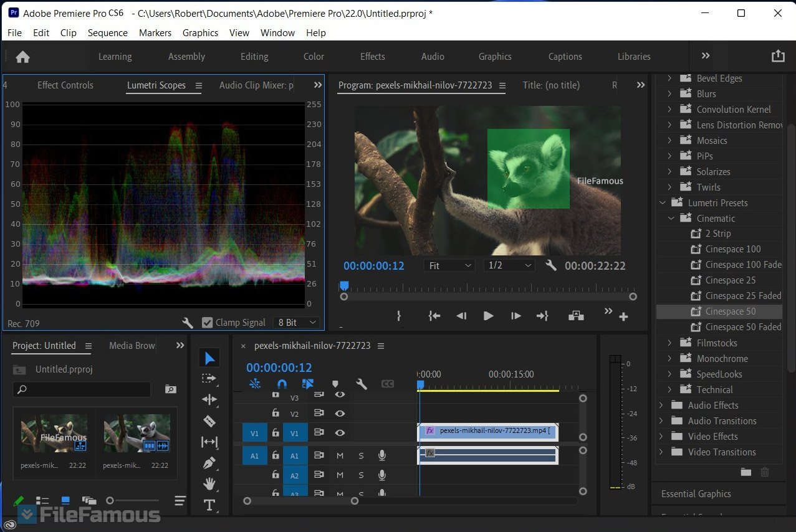Screen dimensions: 796x532
Task: Open the Fit zoom level dropdown
Action: point(449,265)
